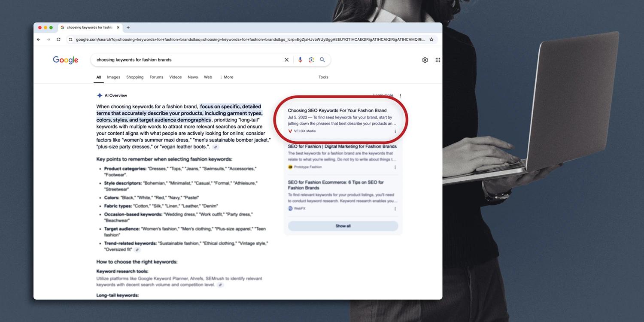Click the 'Fabric types:' bullet text

(118, 206)
